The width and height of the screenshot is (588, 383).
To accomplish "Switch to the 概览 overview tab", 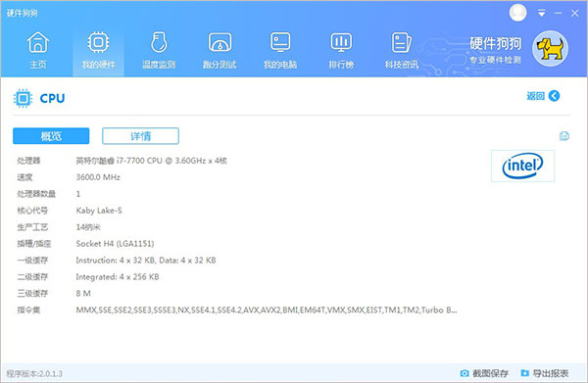I will click(x=51, y=135).
